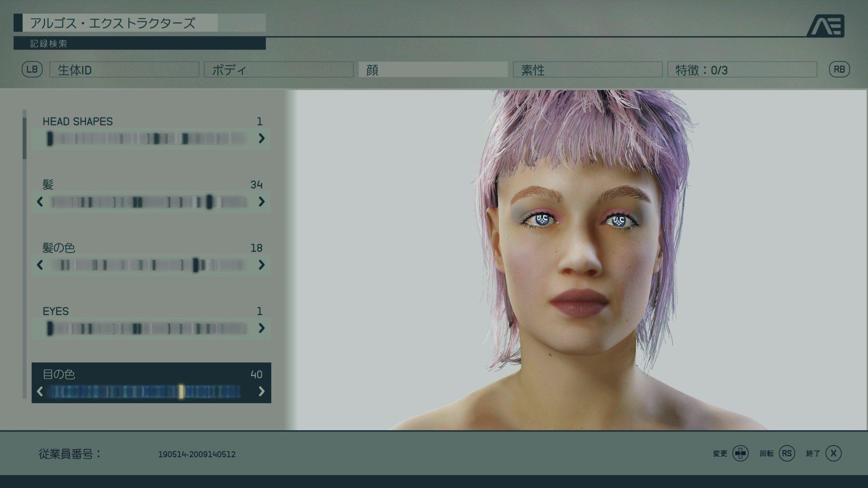Previous hair style (髪) arrow

[40, 202]
